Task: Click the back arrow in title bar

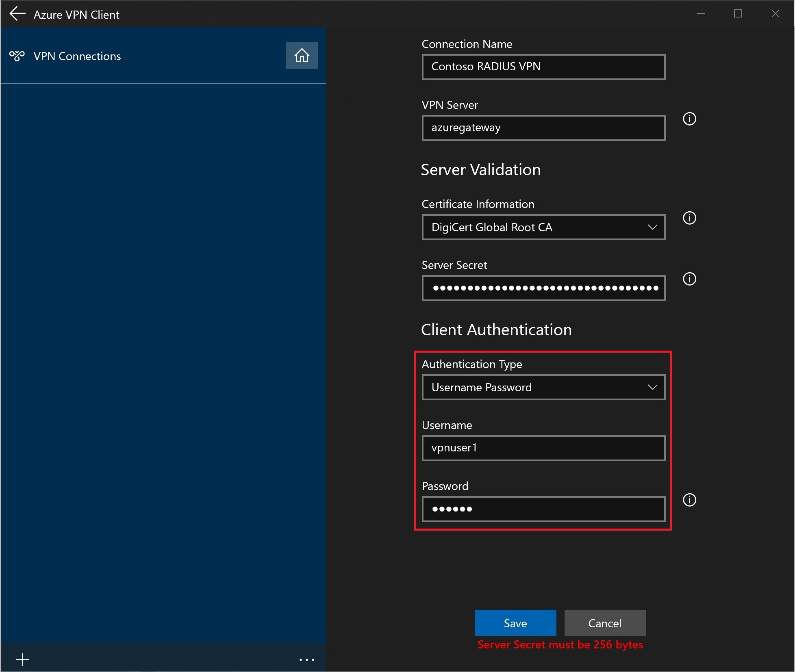Action: point(17,14)
